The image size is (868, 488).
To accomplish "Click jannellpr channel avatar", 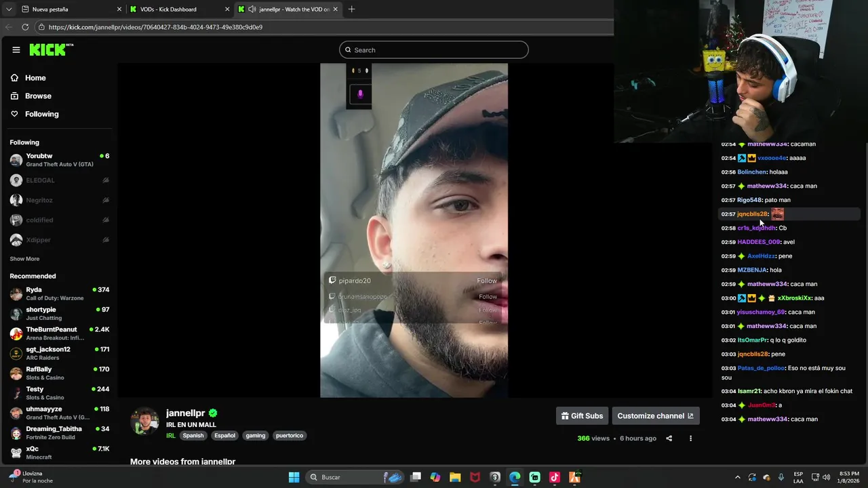I will [x=144, y=421].
